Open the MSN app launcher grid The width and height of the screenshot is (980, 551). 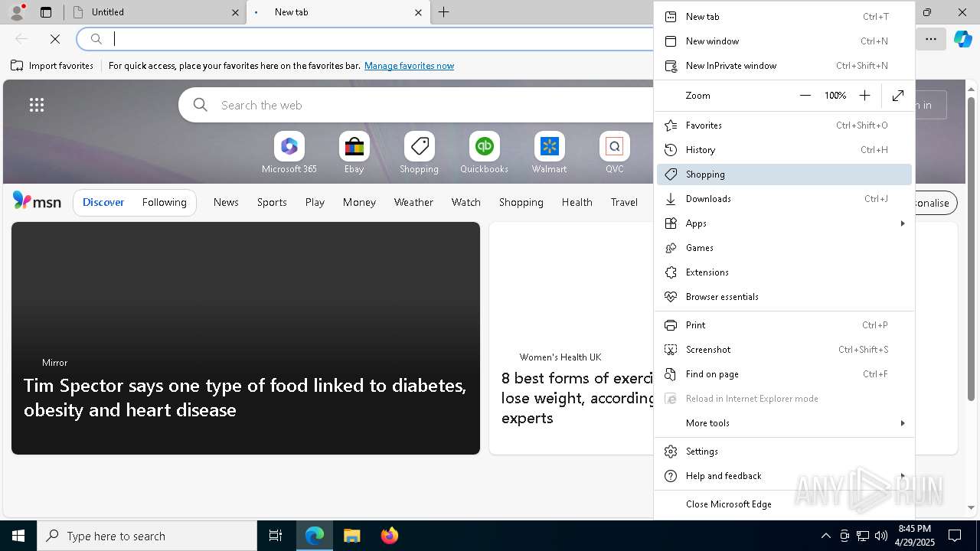[x=37, y=105]
